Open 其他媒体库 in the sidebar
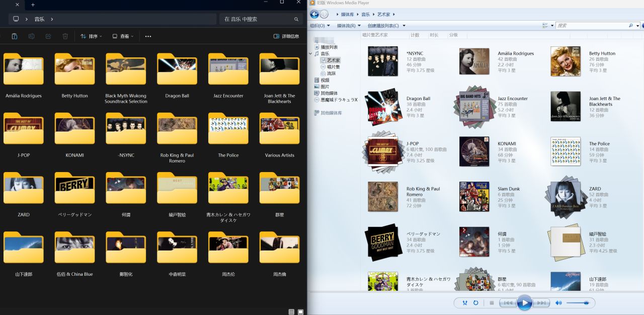 pos(328,113)
